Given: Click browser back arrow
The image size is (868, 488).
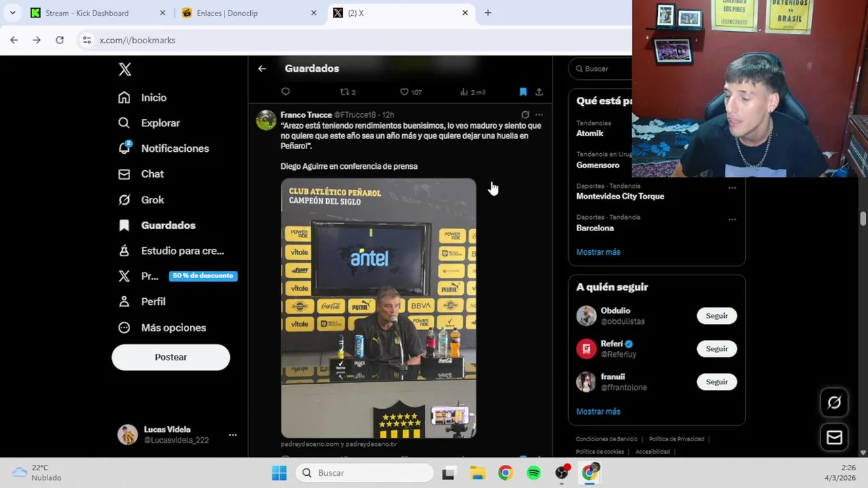Looking at the screenshot, I should [x=14, y=40].
